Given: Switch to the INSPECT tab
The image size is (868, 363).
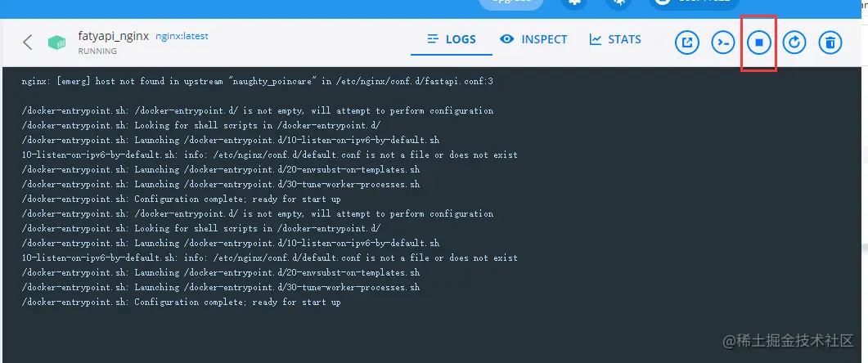Looking at the screenshot, I should click(x=533, y=39).
